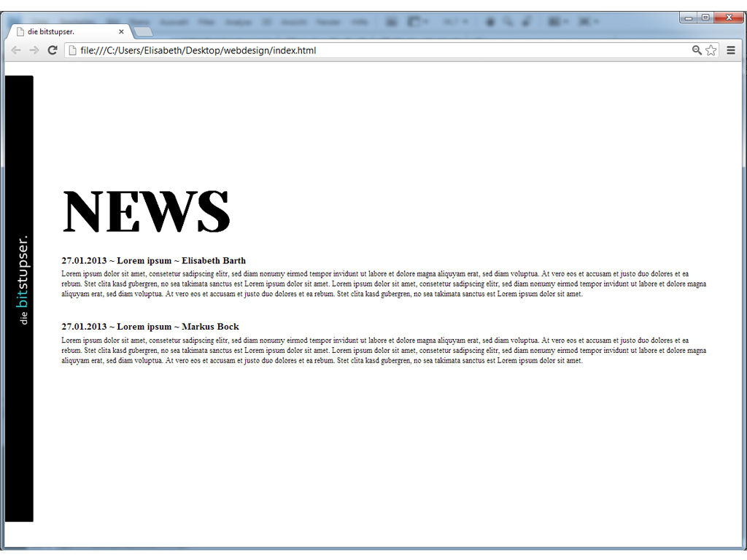
Task: Open a new tab
Action: [x=143, y=32]
